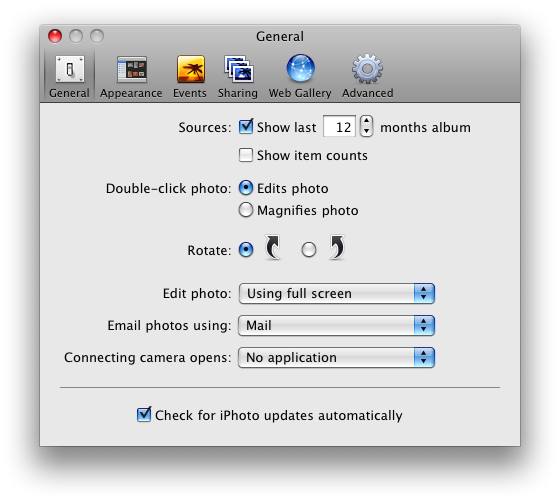Enable Show item counts checkbox
This screenshot has height=501, width=560.
[x=246, y=155]
